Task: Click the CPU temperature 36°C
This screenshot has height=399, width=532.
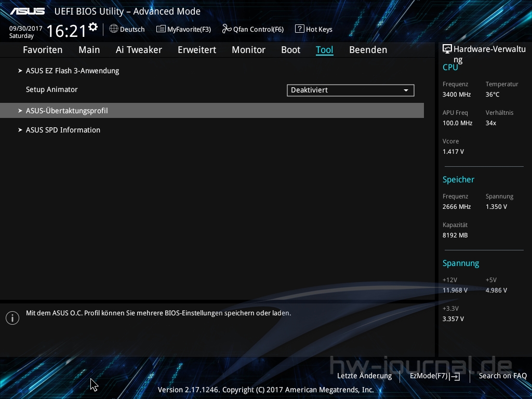Action: [493, 95]
